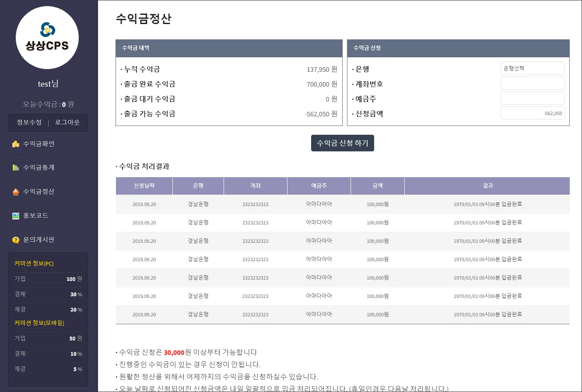Click the 수익금 신청 하기 button
Image resolution: width=582 pixels, height=392 pixels.
[x=342, y=143]
